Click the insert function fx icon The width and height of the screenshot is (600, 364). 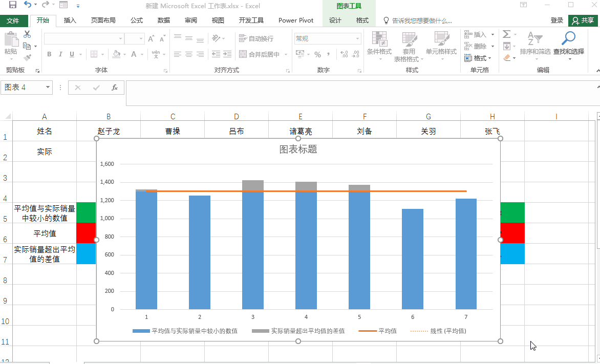click(x=114, y=88)
